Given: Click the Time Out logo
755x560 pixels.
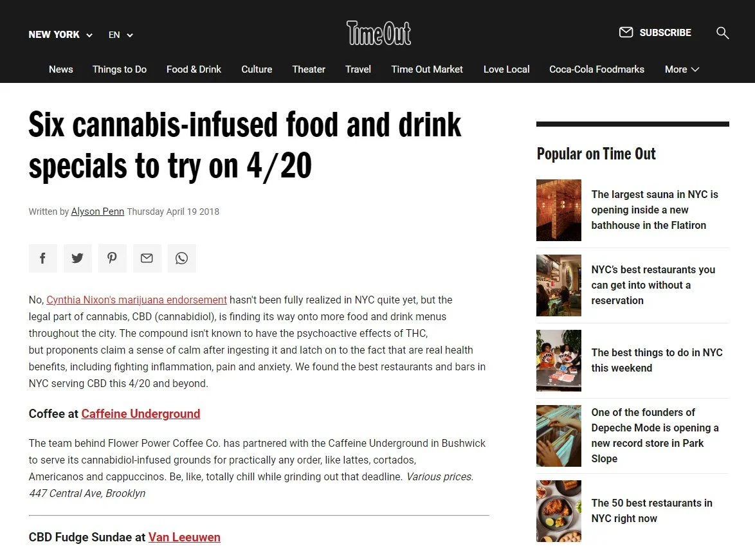Looking at the screenshot, I should coord(378,33).
